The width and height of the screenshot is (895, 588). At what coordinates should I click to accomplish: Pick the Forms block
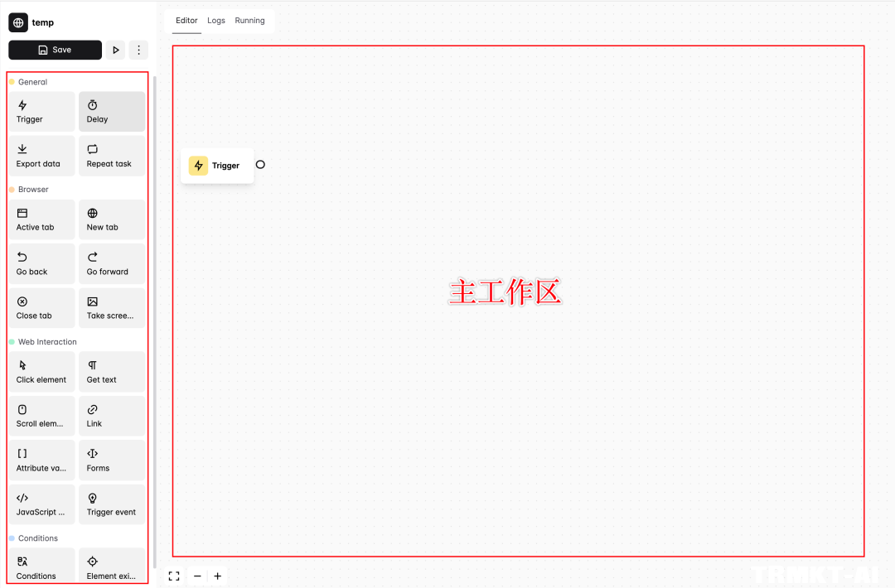pyautogui.click(x=112, y=460)
